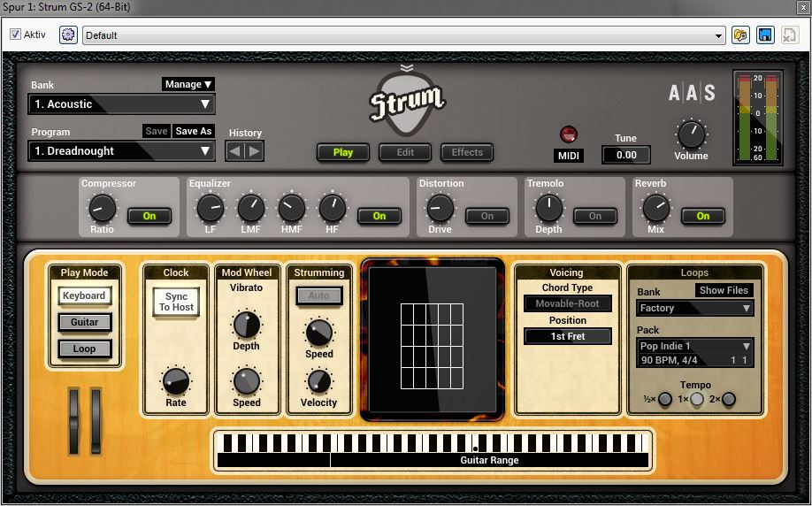
Task: Select Keyboard play mode
Action: pyautogui.click(x=84, y=295)
